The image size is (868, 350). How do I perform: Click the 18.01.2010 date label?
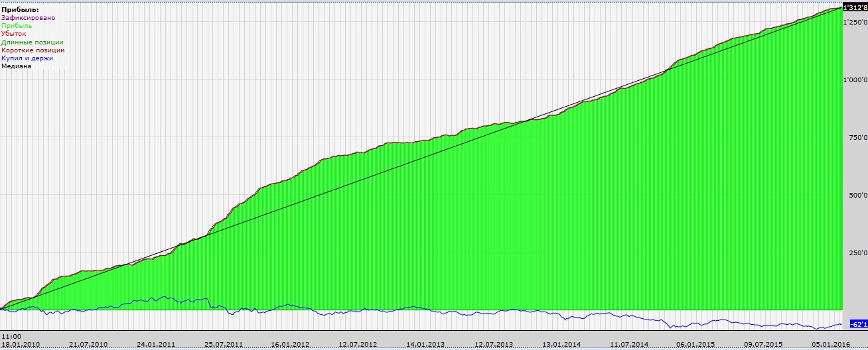[20, 345]
